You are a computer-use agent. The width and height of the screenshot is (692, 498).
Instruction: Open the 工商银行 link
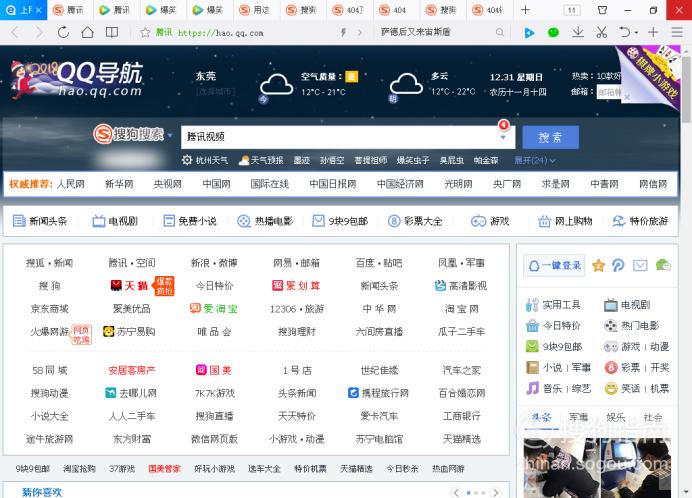point(462,416)
